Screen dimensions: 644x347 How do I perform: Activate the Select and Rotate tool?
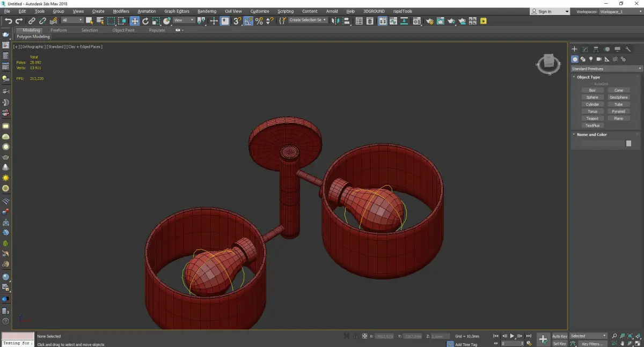145,21
